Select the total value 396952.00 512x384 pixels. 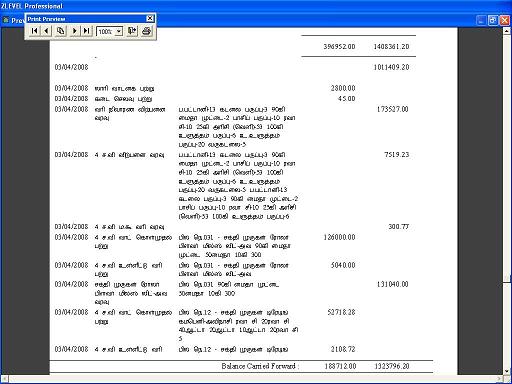339,46
